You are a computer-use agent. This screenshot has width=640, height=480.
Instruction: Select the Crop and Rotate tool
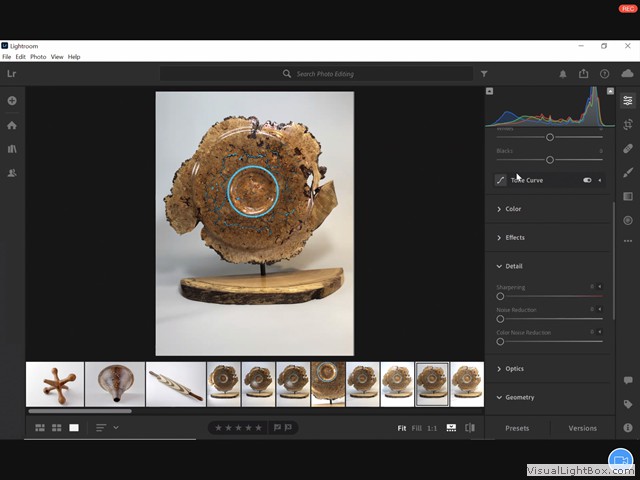pos(627,124)
